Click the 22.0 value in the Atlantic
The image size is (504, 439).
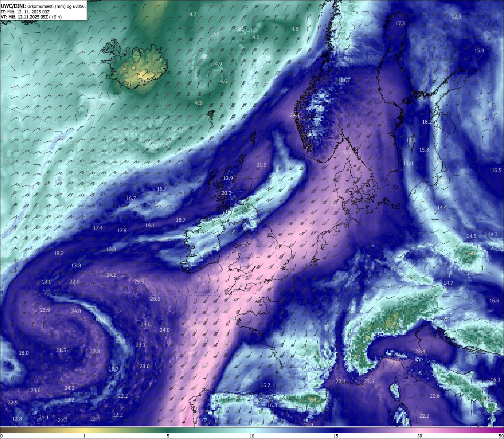coord(74,282)
